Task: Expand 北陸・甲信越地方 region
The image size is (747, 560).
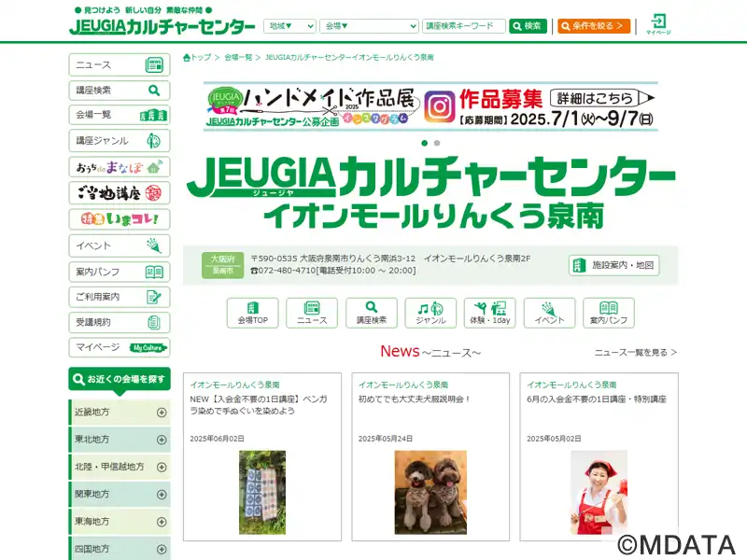Action: (x=120, y=468)
